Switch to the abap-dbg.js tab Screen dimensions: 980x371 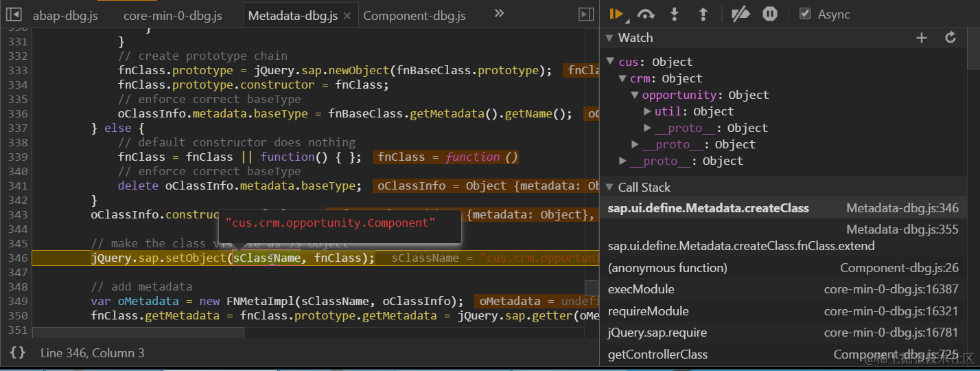[x=65, y=15]
